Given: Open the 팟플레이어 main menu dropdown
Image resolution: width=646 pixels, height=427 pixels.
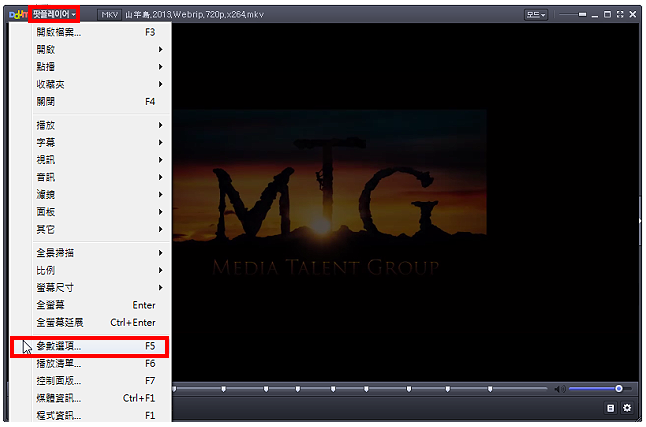Looking at the screenshot, I should [54, 15].
